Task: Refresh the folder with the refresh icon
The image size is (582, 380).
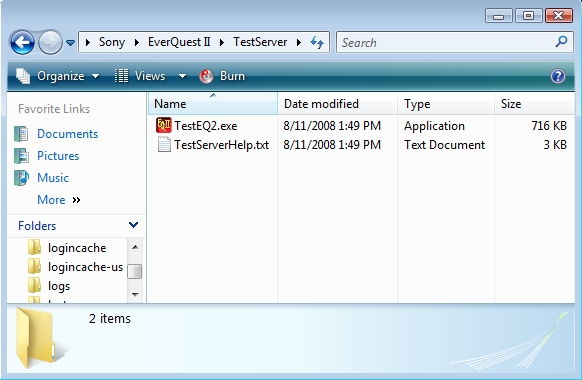Action: [x=317, y=42]
